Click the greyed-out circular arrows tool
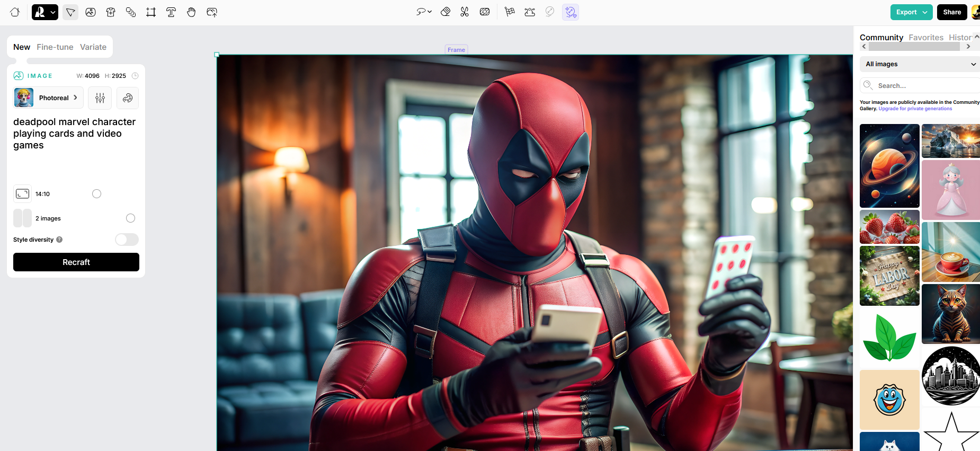The width and height of the screenshot is (980, 451). point(550,12)
